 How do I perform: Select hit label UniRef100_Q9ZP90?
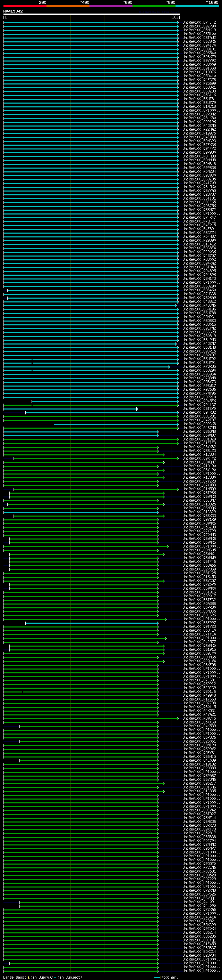click(x=199, y=26)
